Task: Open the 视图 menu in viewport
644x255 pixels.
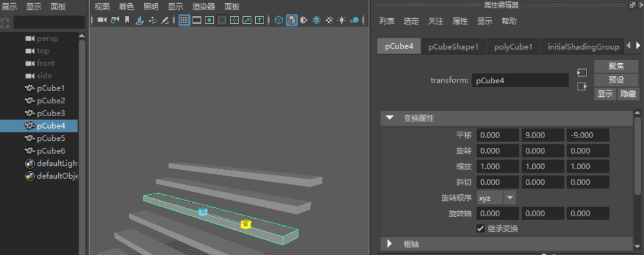Action: (x=102, y=6)
